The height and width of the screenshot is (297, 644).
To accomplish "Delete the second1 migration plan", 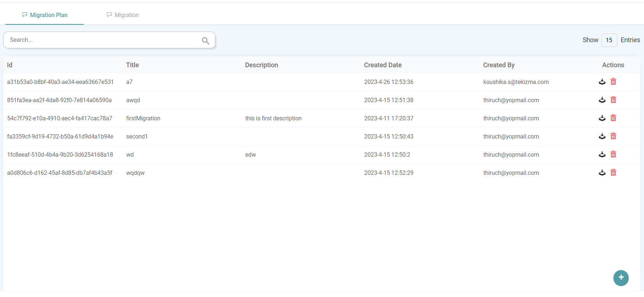I will [613, 136].
